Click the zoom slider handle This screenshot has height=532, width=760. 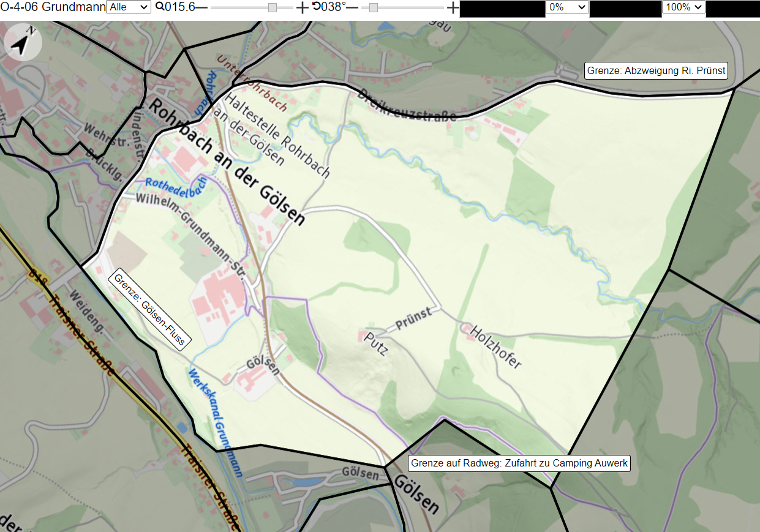[x=273, y=7]
